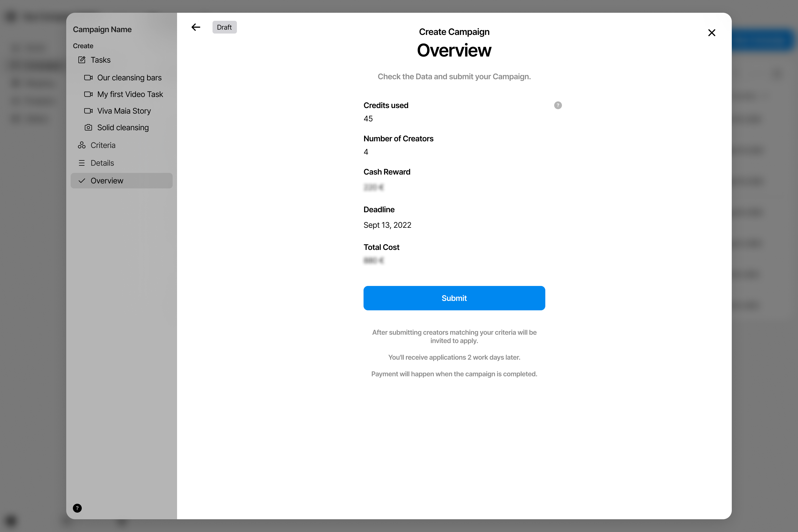Click the Viva Maia Story video icon

click(88, 111)
